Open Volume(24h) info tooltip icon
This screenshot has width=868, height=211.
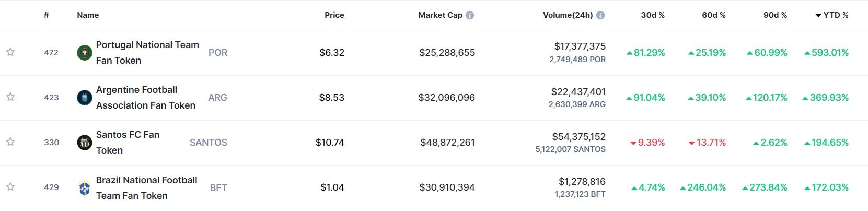point(600,15)
